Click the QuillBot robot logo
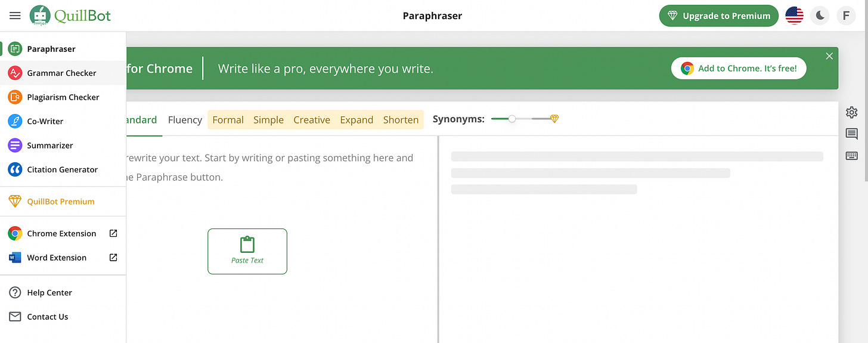868x343 pixels. click(40, 16)
